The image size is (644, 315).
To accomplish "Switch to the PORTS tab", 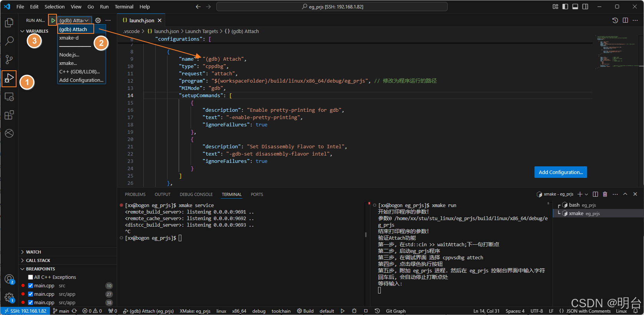I will click(x=257, y=194).
